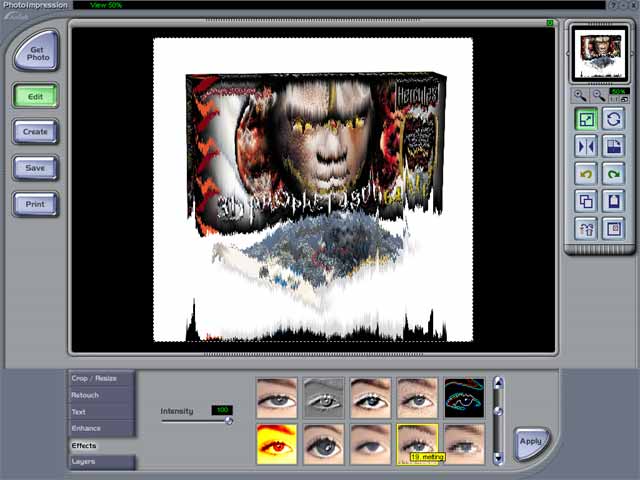Click the paste clipboard icon
The width and height of the screenshot is (640, 480).
(614, 200)
